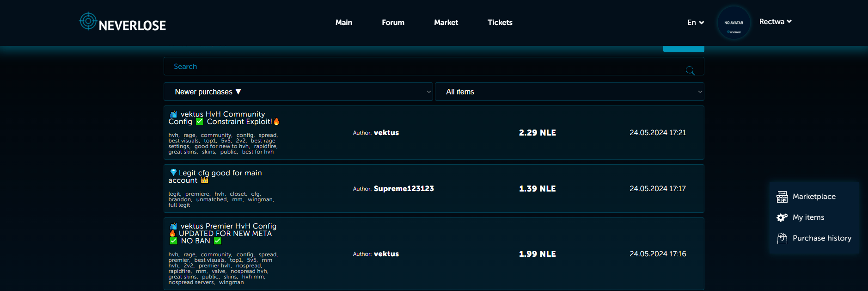Open the Forum menu item
Viewport: 868px width, 291px height.
393,22
